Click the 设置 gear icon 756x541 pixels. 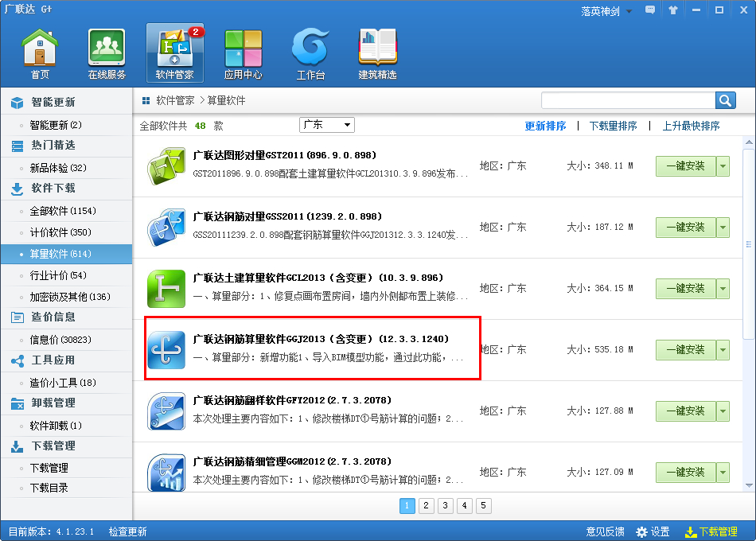pyautogui.click(x=641, y=531)
